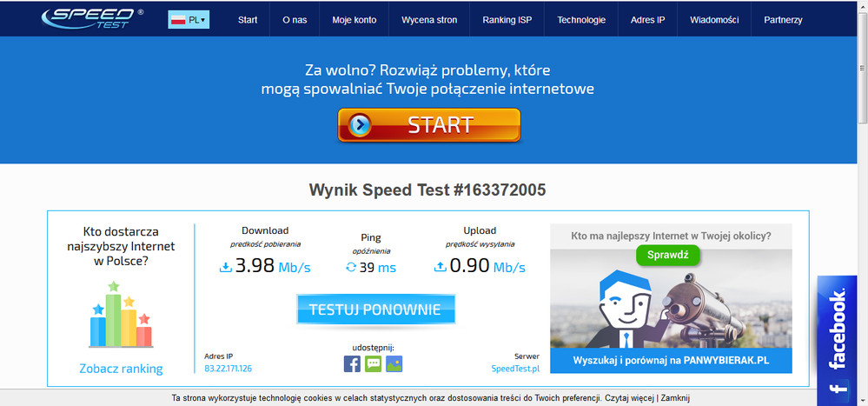Share result via Facebook icon

click(352, 364)
